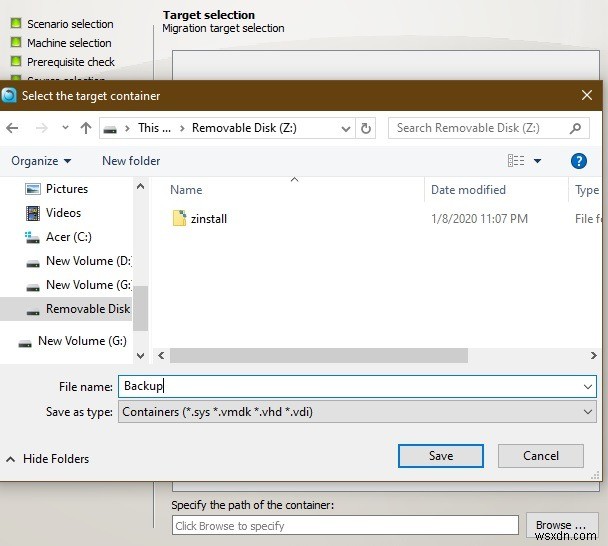Click the Back navigation arrow
Image resolution: width=608 pixels, height=546 pixels.
point(12,128)
